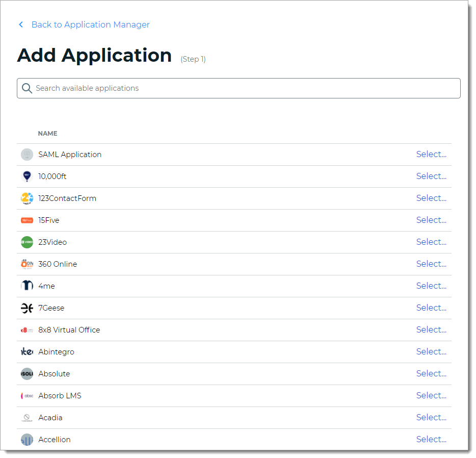
Task: Click the magnifying glass search icon
Action: pos(27,88)
